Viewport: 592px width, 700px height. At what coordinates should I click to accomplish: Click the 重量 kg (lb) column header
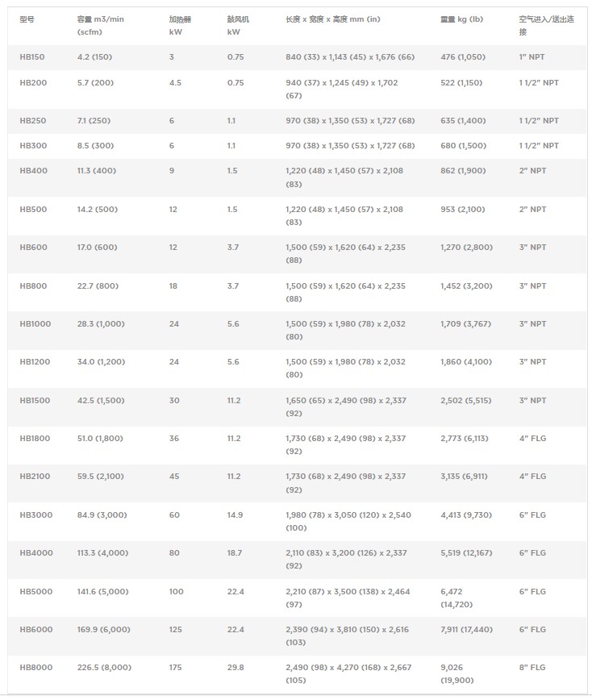coord(461,19)
